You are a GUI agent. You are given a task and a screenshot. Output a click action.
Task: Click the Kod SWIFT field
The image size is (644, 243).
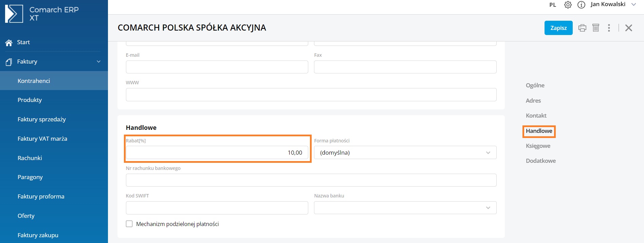[x=217, y=208]
